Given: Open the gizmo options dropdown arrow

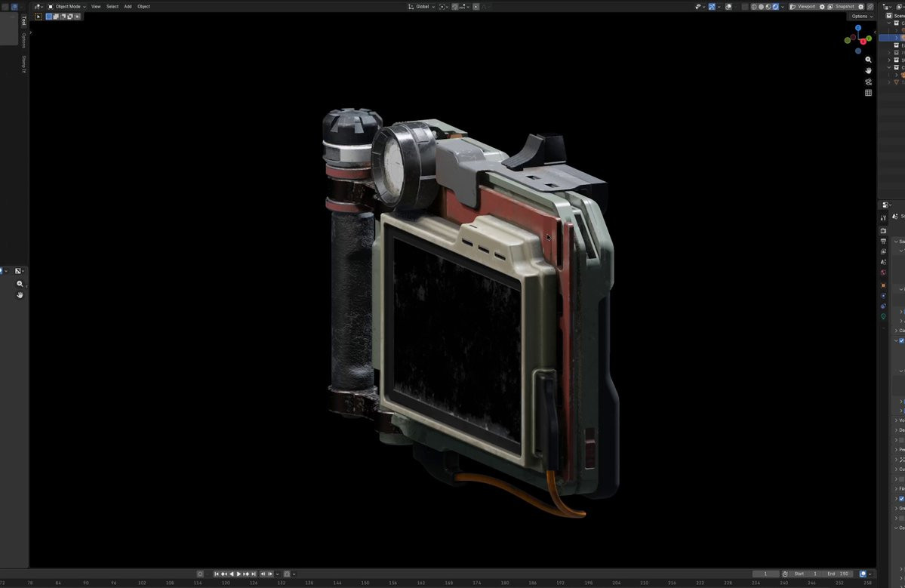Looking at the screenshot, I should 719,6.
